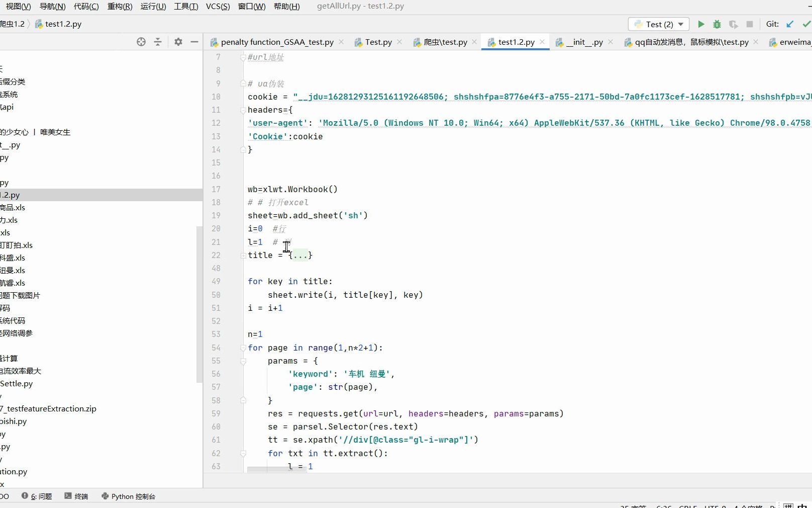
Task: Open 6: 问题 problems tool window
Action: tap(37, 496)
